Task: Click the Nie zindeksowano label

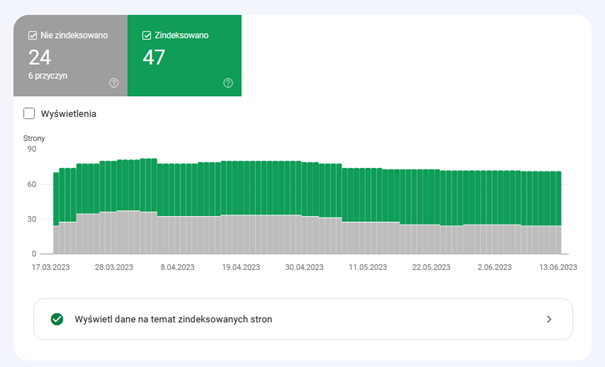Action: pyautogui.click(x=74, y=36)
